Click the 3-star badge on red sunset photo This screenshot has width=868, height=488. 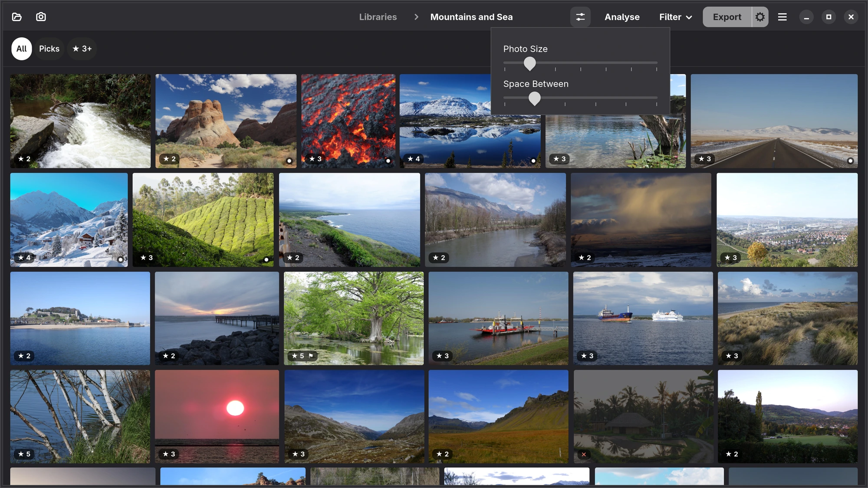coord(169,454)
